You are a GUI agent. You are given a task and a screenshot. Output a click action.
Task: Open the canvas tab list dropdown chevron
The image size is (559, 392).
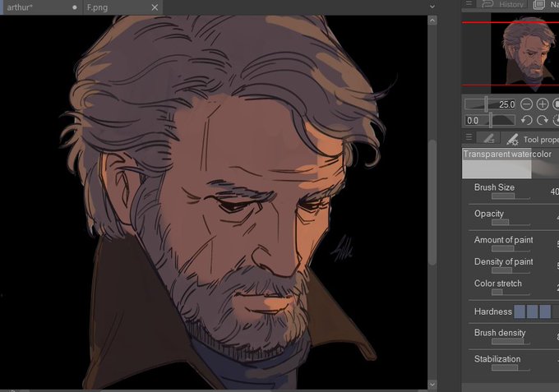pos(432,7)
